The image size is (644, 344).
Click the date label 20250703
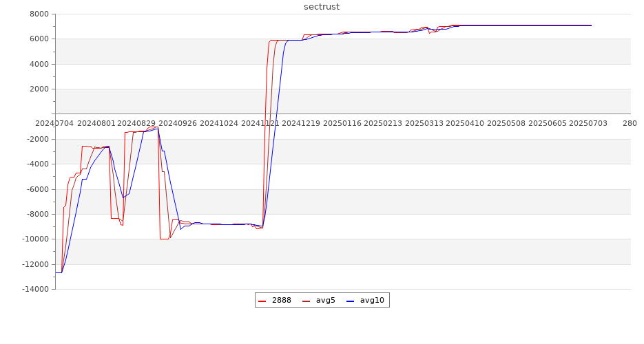(588, 123)
